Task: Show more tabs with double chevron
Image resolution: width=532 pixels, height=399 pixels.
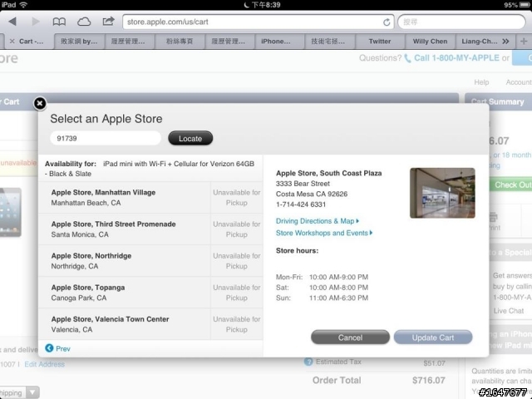Action: [x=505, y=42]
